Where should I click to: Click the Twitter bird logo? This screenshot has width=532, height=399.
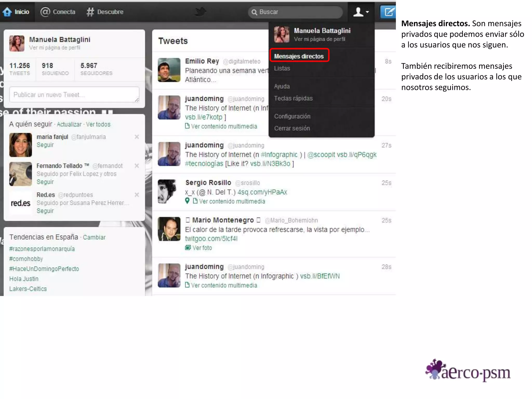[200, 12]
